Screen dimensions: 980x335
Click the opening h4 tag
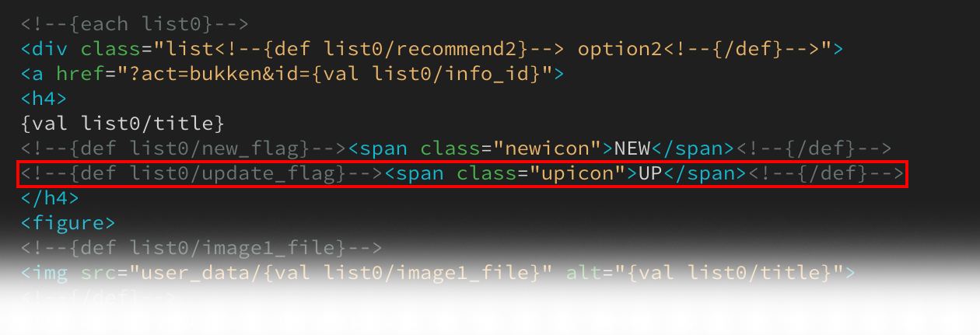[x=44, y=99]
